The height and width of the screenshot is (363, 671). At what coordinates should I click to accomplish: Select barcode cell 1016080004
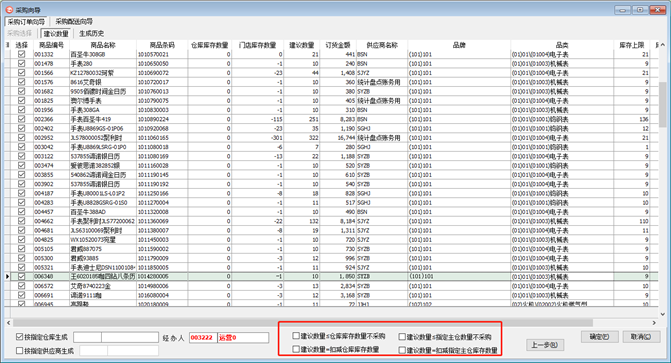pyautogui.click(x=162, y=295)
